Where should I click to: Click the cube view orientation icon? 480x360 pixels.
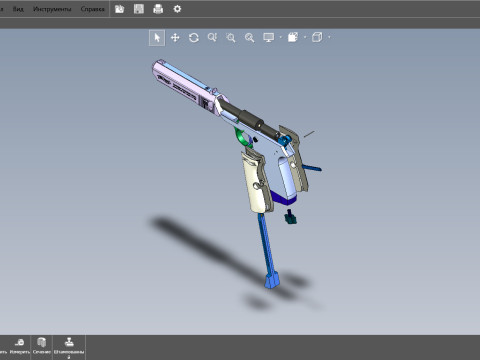tap(317, 37)
